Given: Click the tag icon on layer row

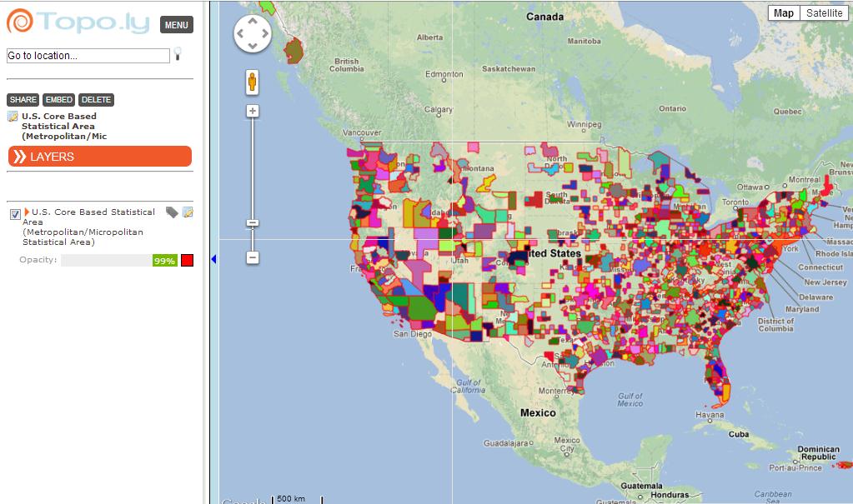Looking at the screenshot, I should (x=172, y=212).
